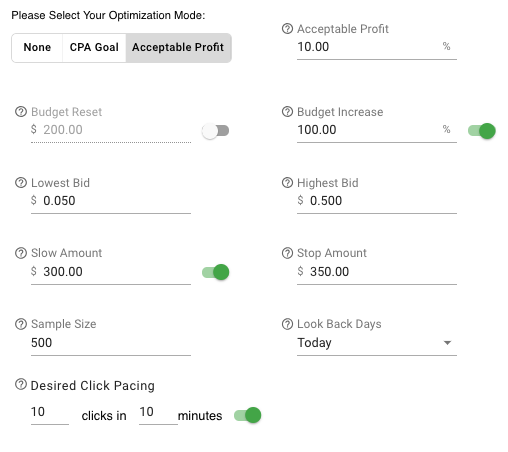This screenshot has height=452, width=508.
Task: Expand the Look Back Days dropdown
Action: click(377, 343)
